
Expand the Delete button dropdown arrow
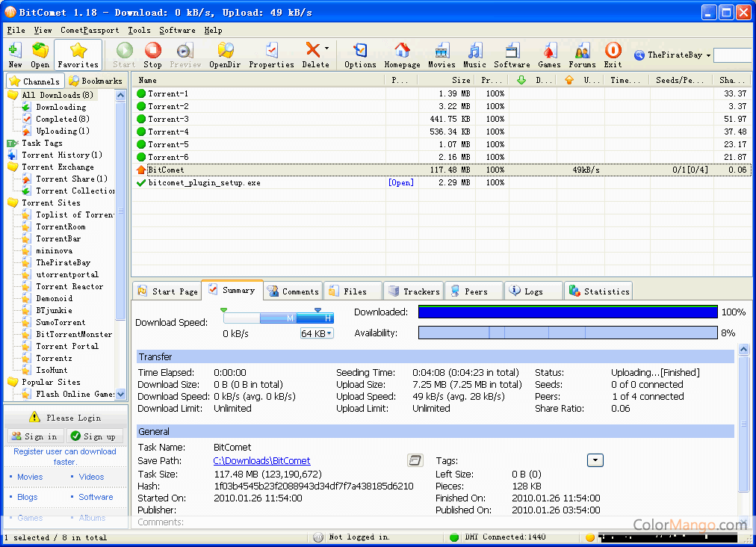tap(326, 49)
